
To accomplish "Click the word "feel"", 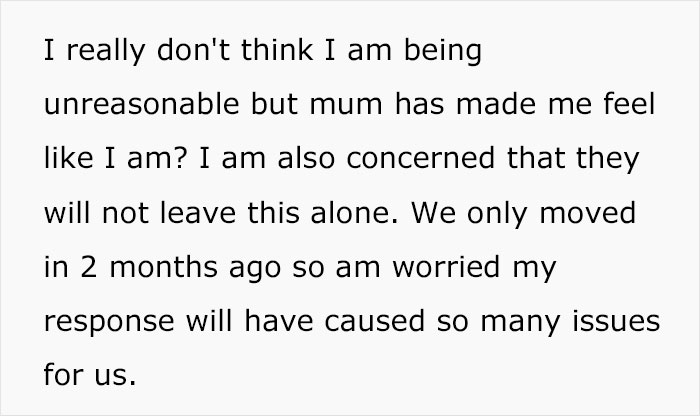I will tap(625, 107).
